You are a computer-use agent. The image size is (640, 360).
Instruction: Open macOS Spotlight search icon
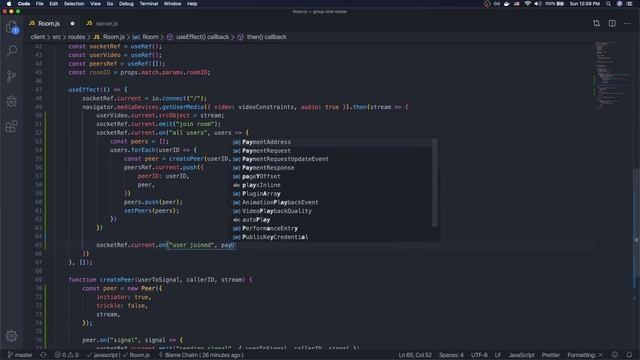coord(608,4)
